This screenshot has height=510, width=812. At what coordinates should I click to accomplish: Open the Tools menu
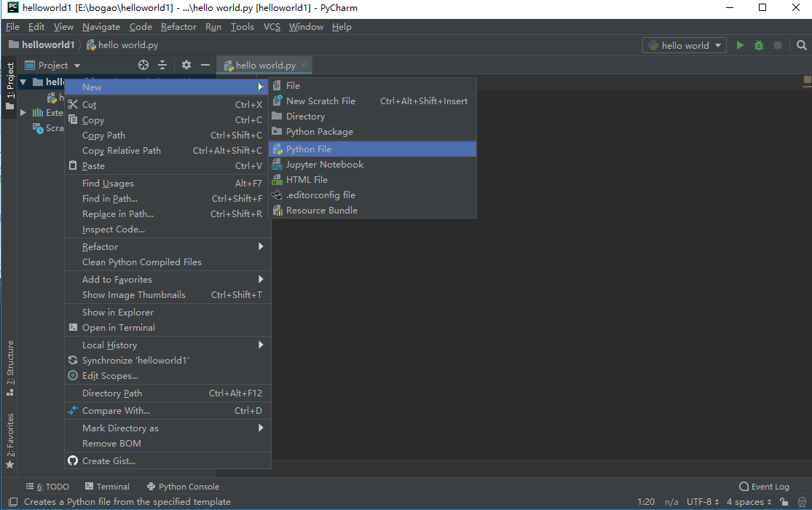tap(243, 27)
